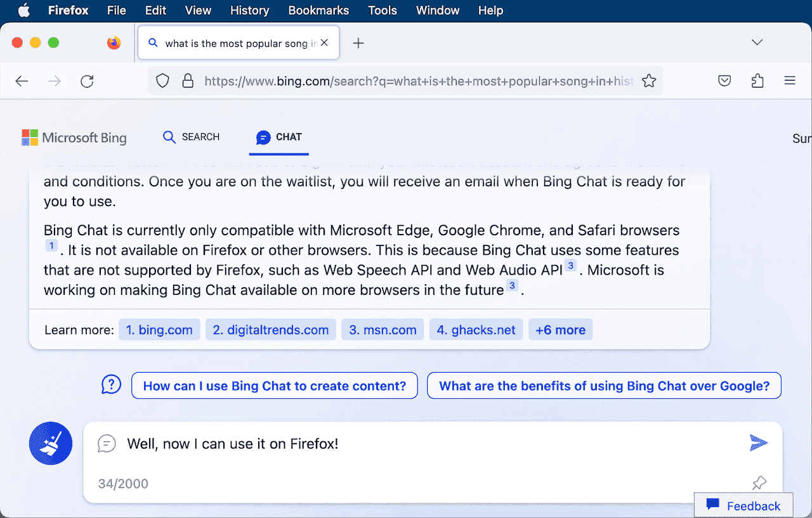Click the tracking protection shield icon
Screen dimensions: 812x518
click(x=163, y=81)
